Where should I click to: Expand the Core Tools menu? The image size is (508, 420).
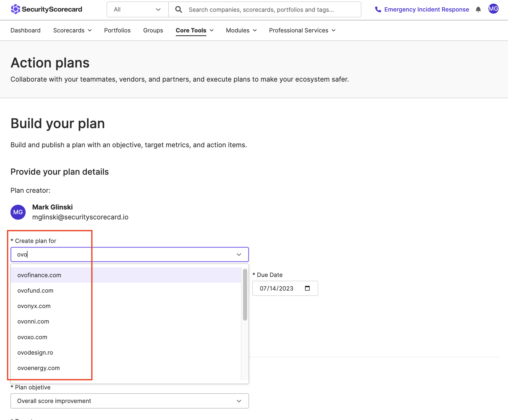pyautogui.click(x=195, y=30)
